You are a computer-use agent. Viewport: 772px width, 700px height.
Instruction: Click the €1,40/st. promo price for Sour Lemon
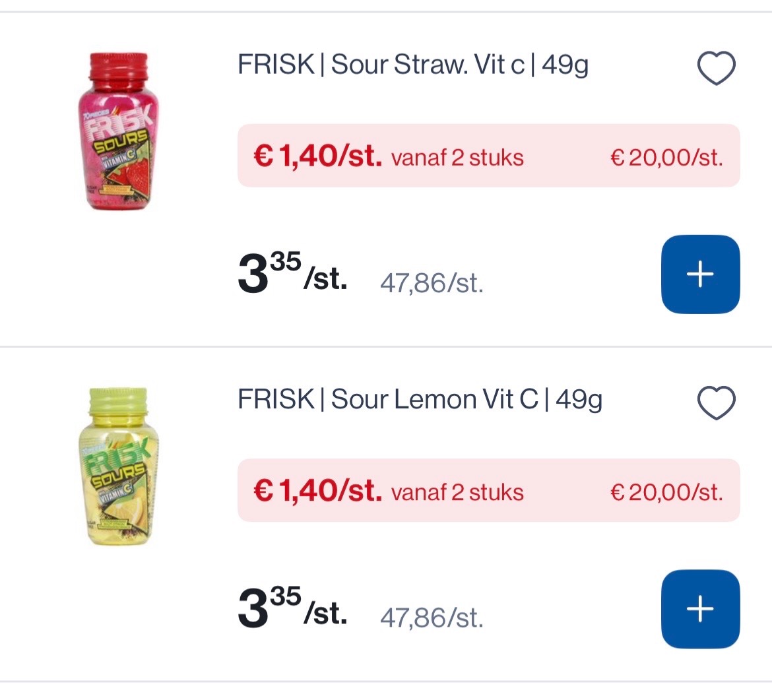tap(317, 492)
